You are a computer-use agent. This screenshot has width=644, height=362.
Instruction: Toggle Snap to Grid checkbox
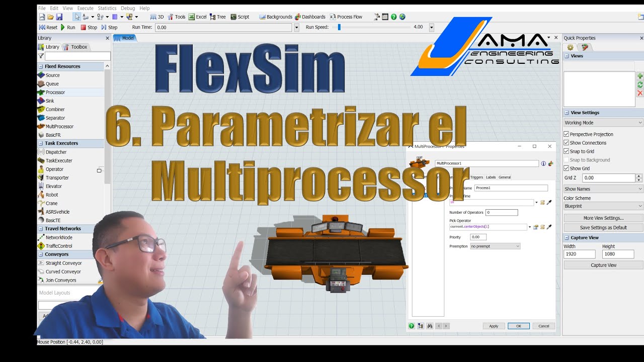pyautogui.click(x=567, y=151)
